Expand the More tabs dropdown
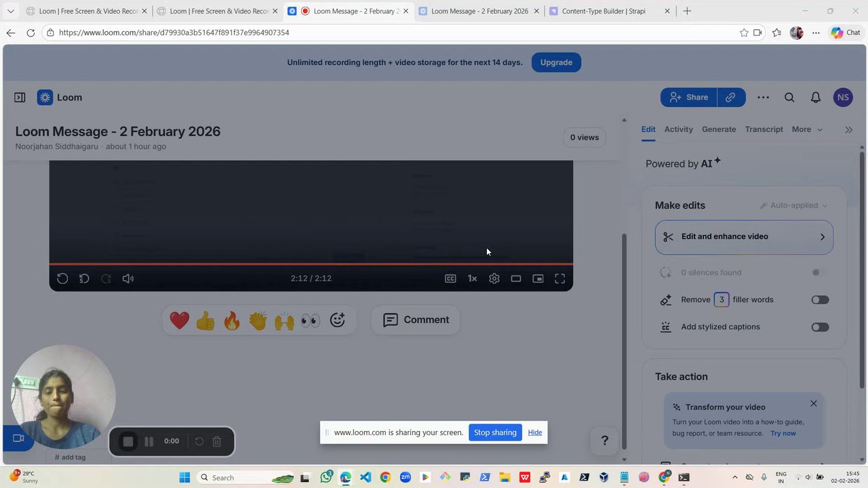Image resolution: width=868 pixels, height=488 pixels. pyautogui.click(x=807, y=129)
